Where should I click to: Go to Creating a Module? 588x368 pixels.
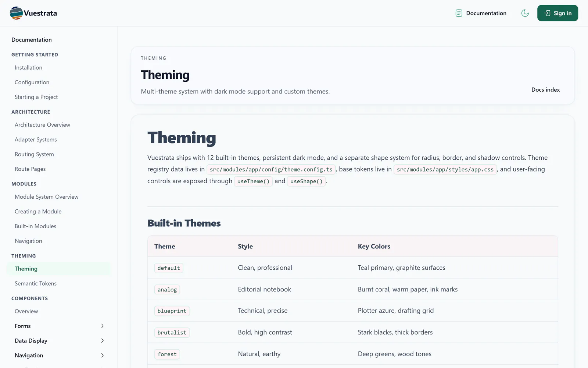(x=38, y=212)
